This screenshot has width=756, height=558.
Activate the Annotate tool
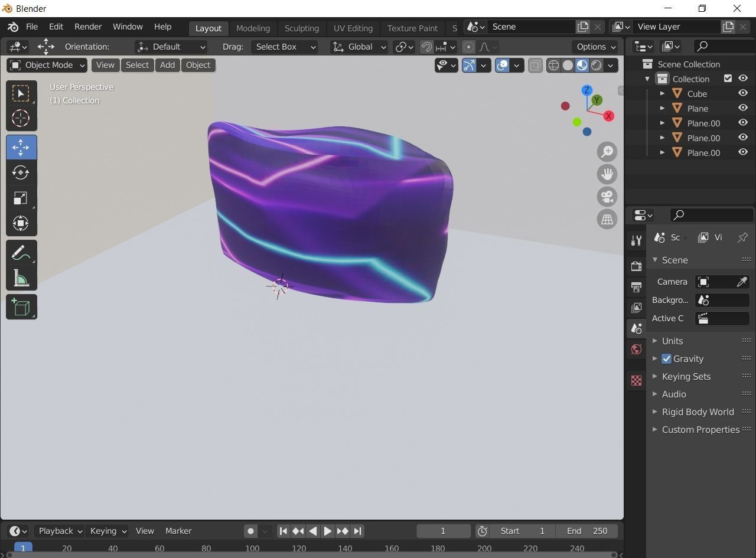pos(21,252)
